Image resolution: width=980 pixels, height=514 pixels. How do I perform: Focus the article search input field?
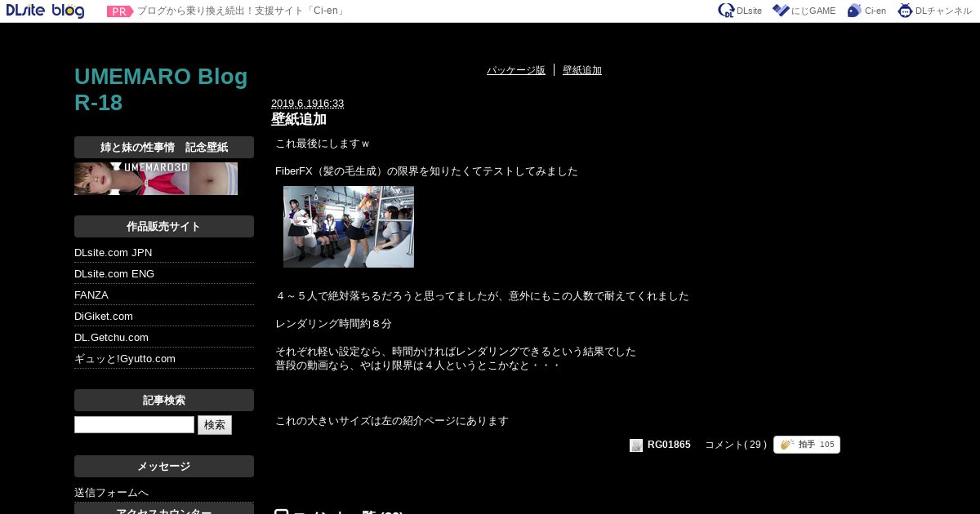coord(134,425)
